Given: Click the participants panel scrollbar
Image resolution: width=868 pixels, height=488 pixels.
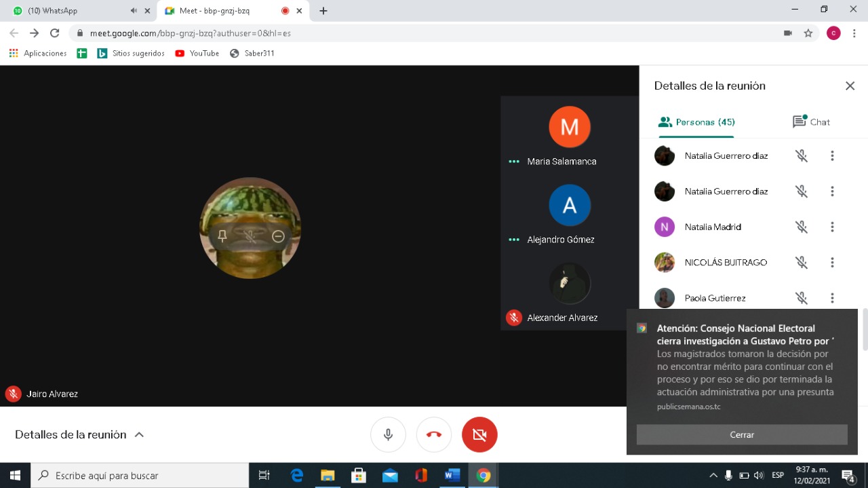Looking at the screenshot, I should coord(864,329).
